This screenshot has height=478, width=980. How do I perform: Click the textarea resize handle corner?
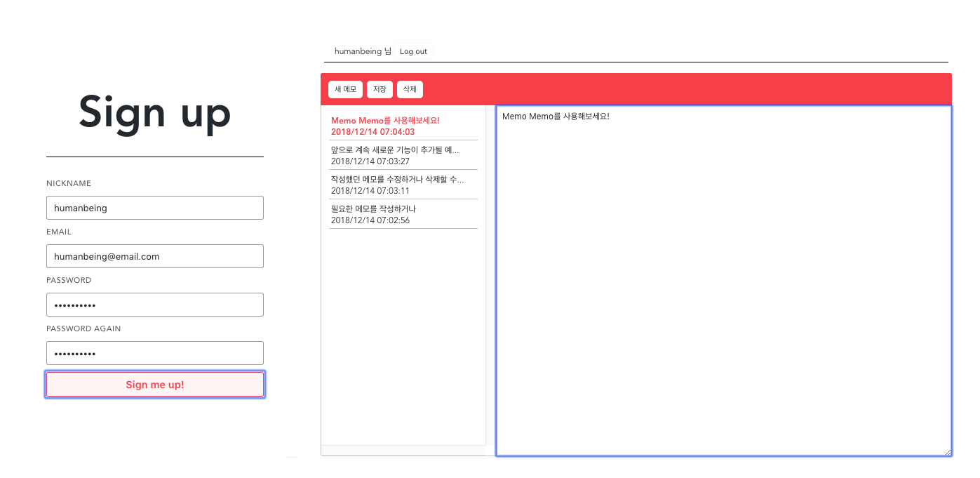coord(948,451)
